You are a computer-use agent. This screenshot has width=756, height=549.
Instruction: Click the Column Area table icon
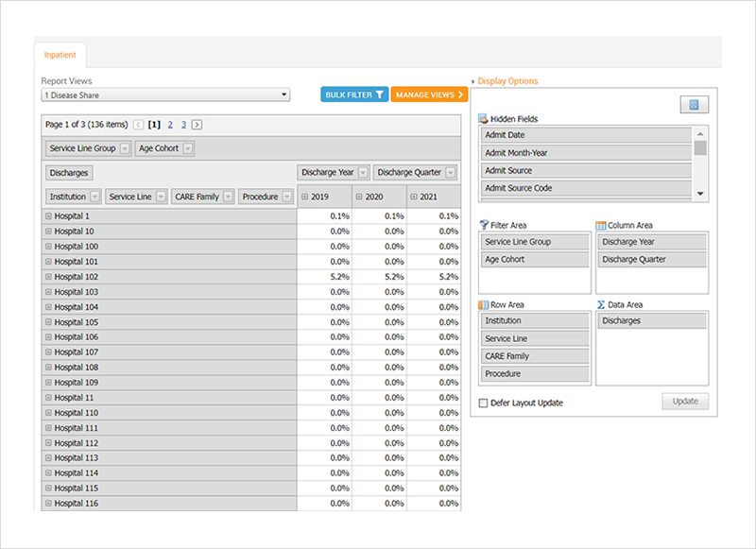pyautogui.click(x=601, y=225)
